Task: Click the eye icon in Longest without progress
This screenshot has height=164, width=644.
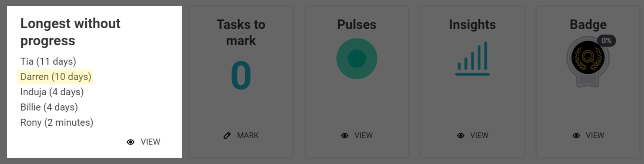Action: pos(131,142)
